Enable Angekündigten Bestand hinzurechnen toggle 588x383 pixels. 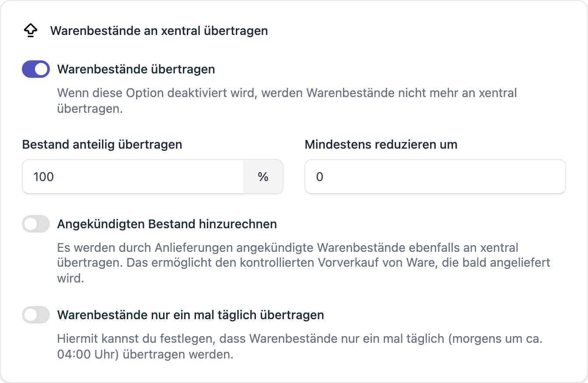pyautogui.click(x=36, y=224)
